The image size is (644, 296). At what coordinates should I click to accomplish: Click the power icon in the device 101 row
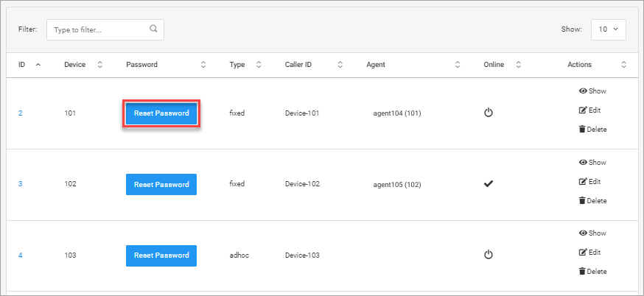488,113
